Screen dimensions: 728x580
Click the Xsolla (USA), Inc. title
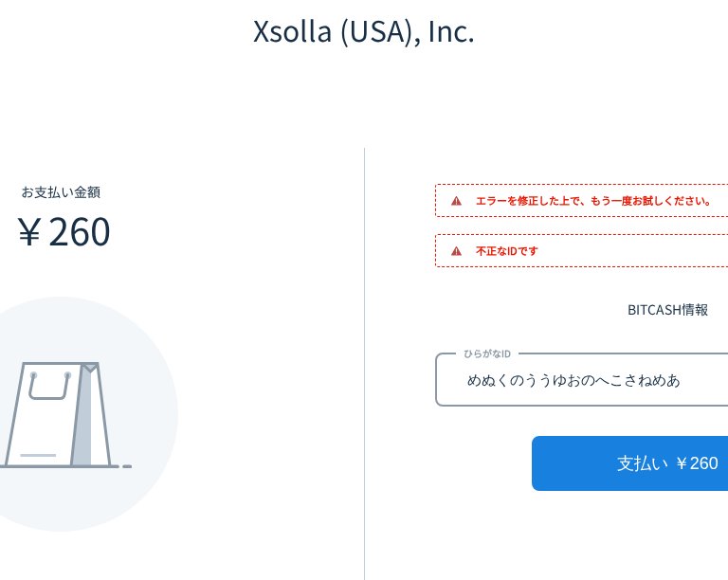point(364,32)
